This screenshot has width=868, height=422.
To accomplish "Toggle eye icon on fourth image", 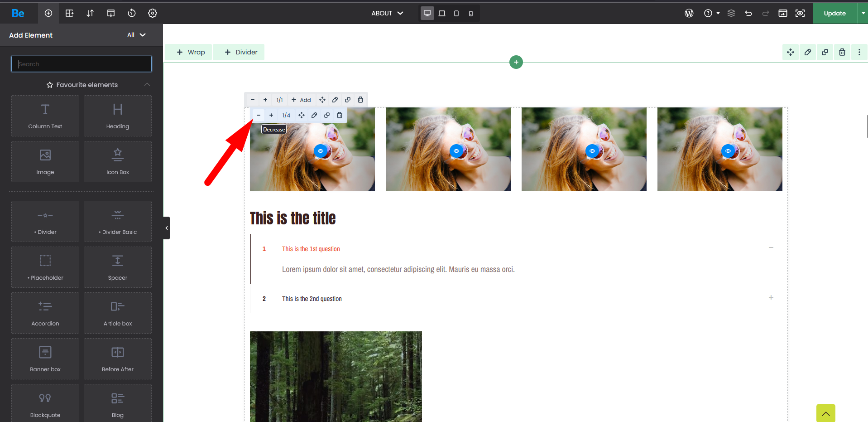I will (728, 151).
